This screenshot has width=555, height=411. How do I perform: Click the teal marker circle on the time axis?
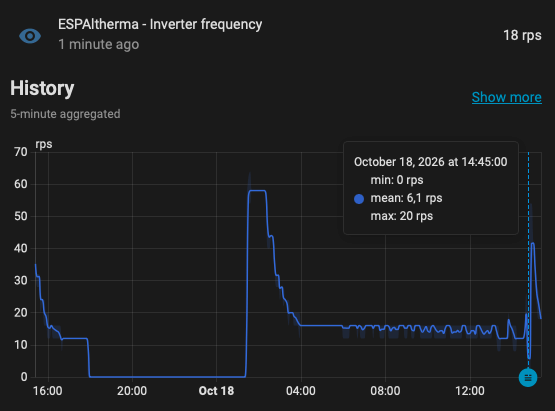click(x=528, y=377)
